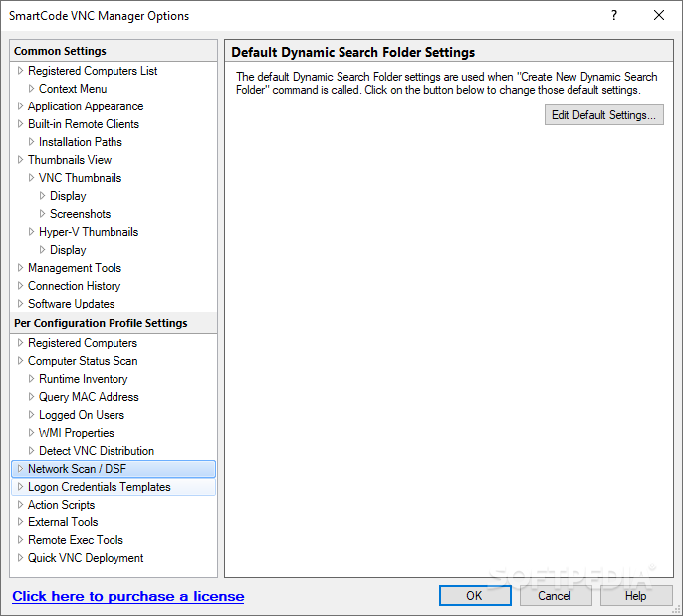
Task: Expand arrow beside Management Tools
Action: point(20,267)
